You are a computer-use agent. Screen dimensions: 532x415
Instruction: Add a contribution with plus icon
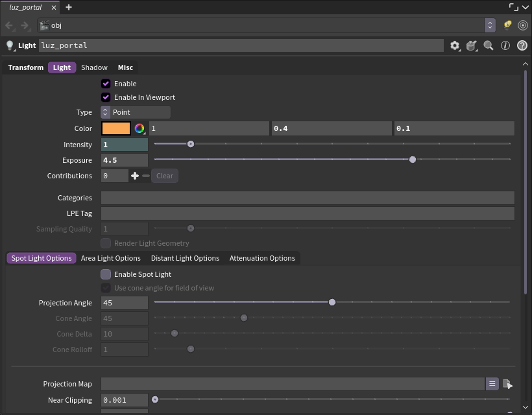135,176
